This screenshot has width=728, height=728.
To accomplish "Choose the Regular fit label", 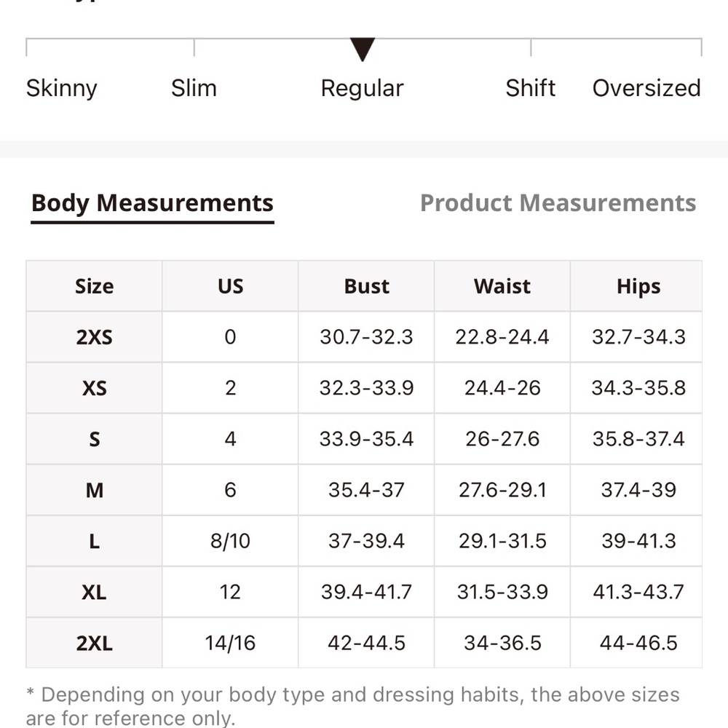I will tap(362, 88).
